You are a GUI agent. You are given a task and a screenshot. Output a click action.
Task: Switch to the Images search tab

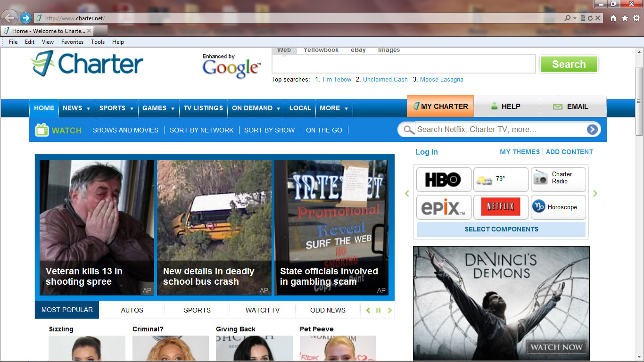[389, 50]
